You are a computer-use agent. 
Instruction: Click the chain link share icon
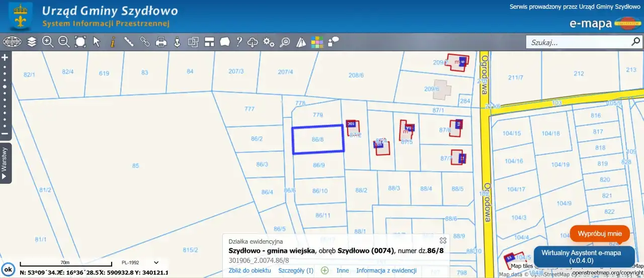click(x=145, y=42)
